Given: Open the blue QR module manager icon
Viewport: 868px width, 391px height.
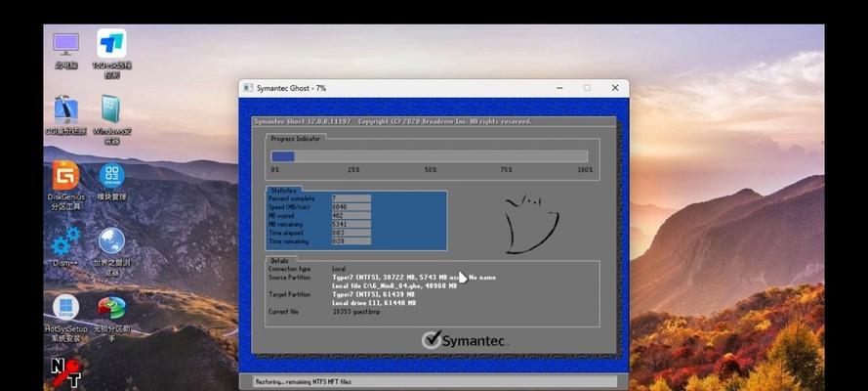Looking at the screenshot, I should pos(112,177).
